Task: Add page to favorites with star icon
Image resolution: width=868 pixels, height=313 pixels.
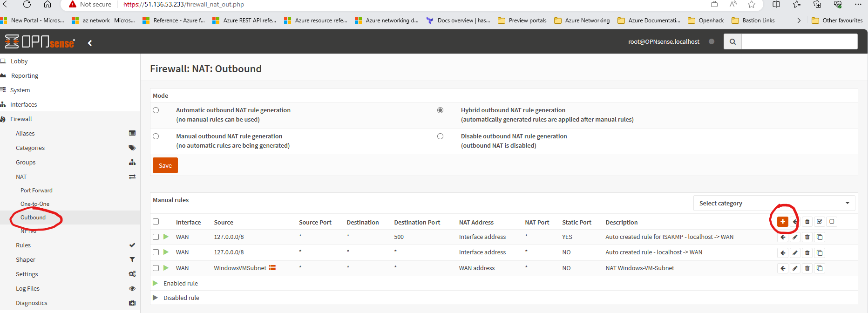Action: (x=752, y=4)
